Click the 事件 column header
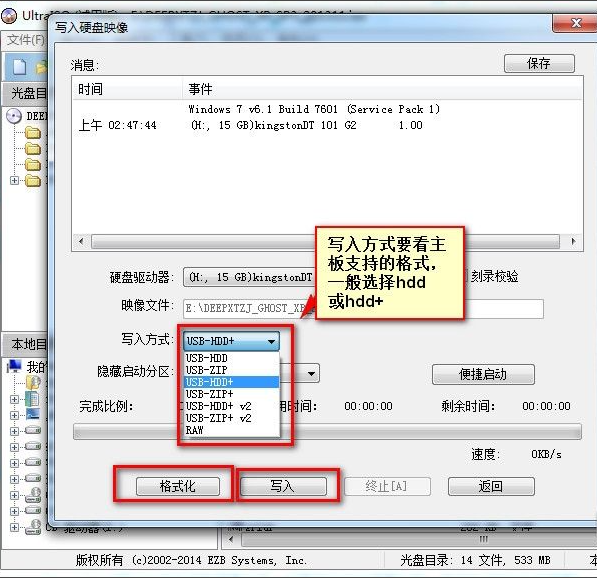This screenshot has height=578, width=597. point(382,89)
